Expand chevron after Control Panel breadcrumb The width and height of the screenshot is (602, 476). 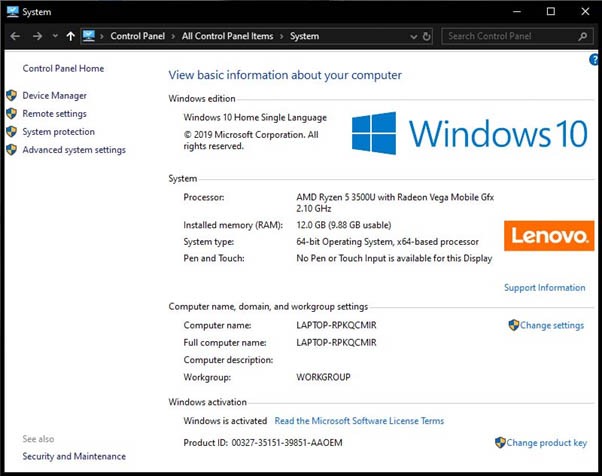[x=173, y=36]
